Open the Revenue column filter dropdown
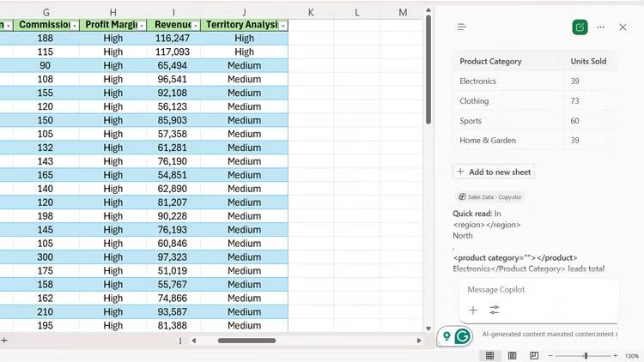Image resolution: width=644 pixels, height=362 pixels. [195, 26]
